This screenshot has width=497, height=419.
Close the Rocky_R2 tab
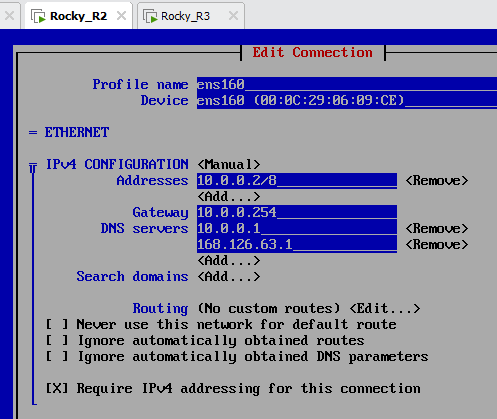(x=122, y=16)
